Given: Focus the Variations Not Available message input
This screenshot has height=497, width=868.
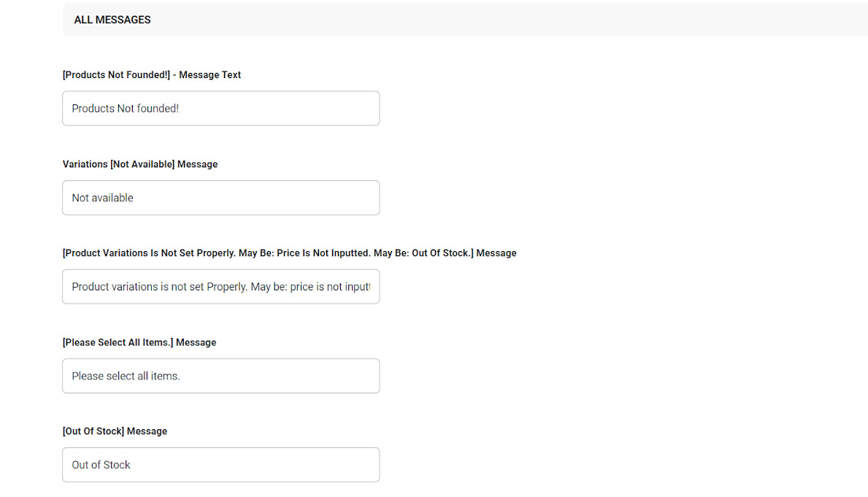Looking at the screenshot, I should pos(220,198).
